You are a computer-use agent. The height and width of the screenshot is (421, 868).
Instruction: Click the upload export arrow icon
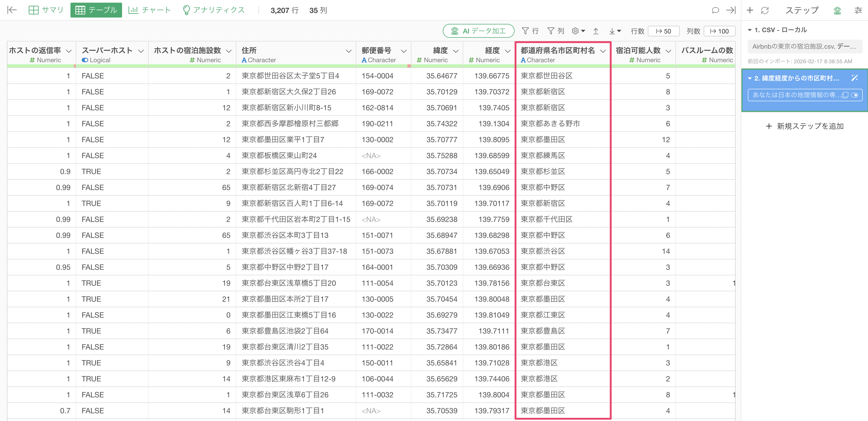[595, 31]
